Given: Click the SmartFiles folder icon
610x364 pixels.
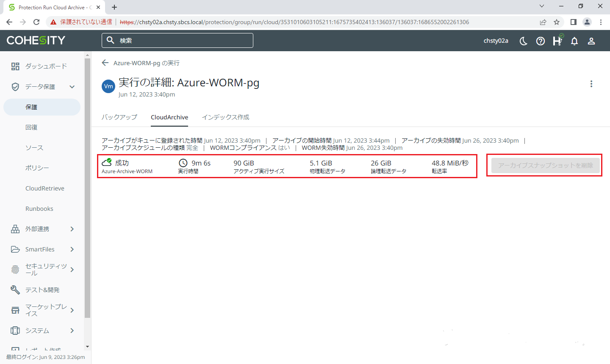Looking at the screenshot, I should click(15, 249).
